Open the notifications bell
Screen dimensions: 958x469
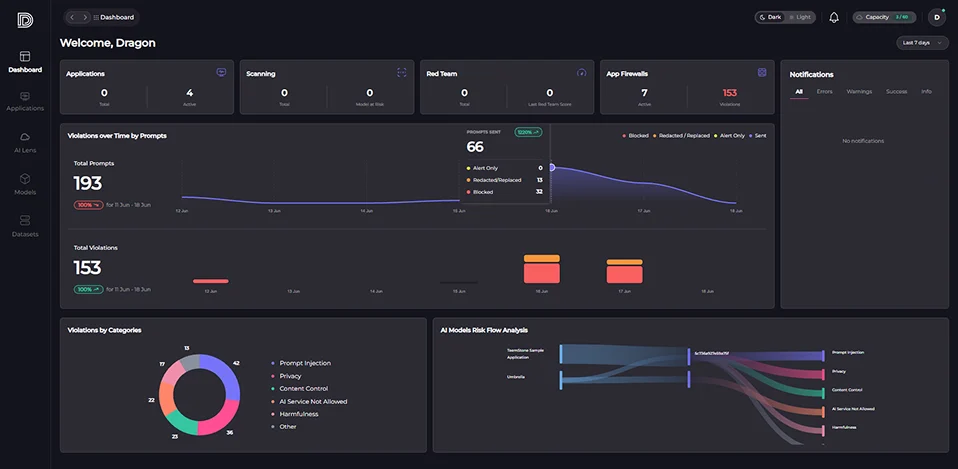[834, 18]
